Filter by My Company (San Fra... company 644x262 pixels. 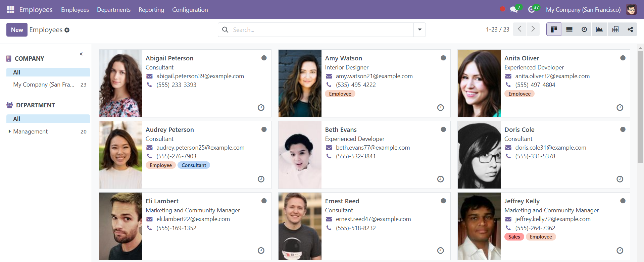pos(48,85)
